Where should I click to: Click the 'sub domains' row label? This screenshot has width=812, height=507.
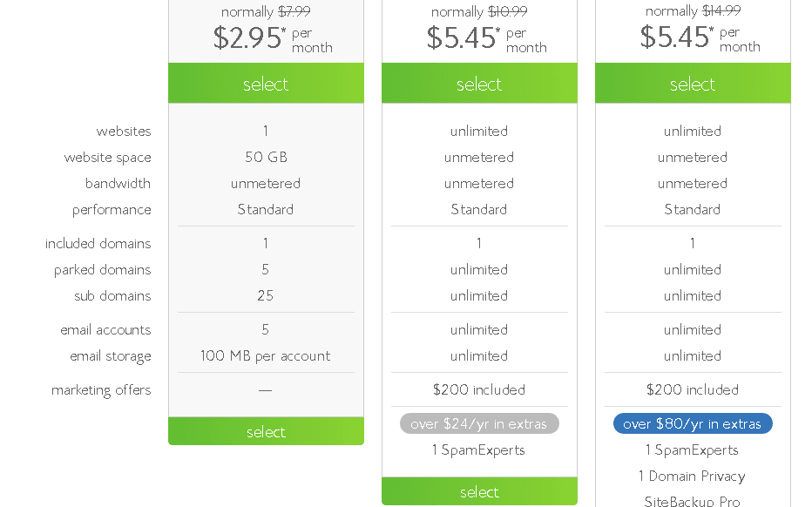tap(112, 296)
